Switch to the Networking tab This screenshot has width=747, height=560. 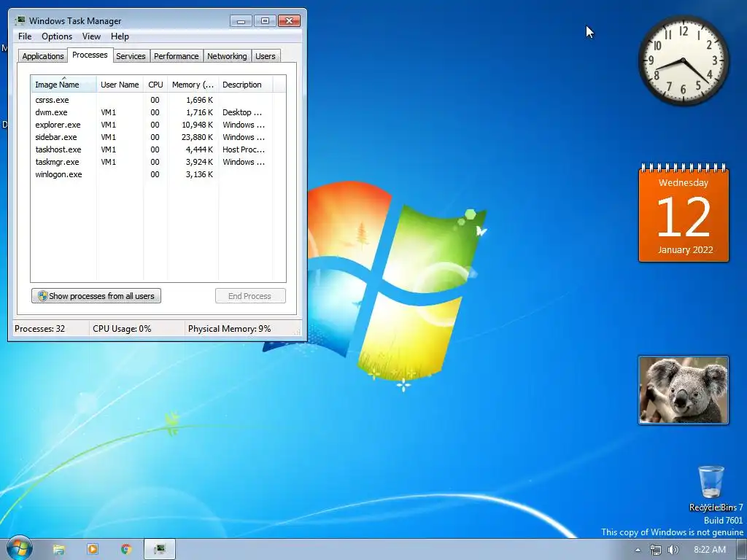click(x=227, y=55)
